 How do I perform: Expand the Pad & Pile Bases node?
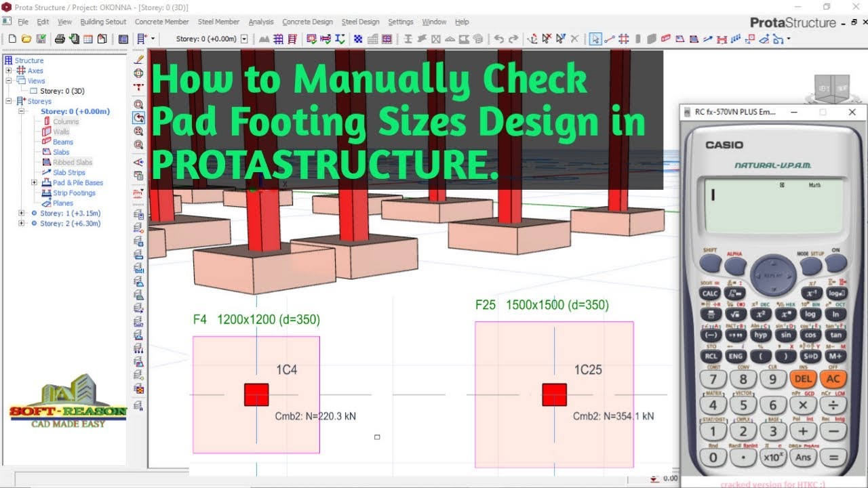34,182
